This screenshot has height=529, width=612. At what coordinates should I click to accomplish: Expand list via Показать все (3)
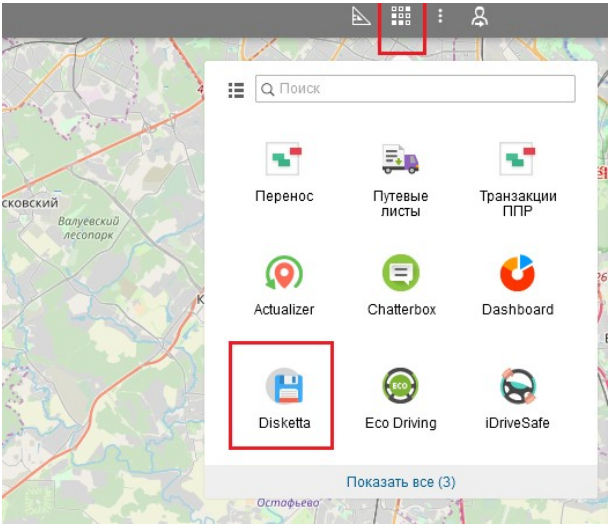[x=401, y=482]
